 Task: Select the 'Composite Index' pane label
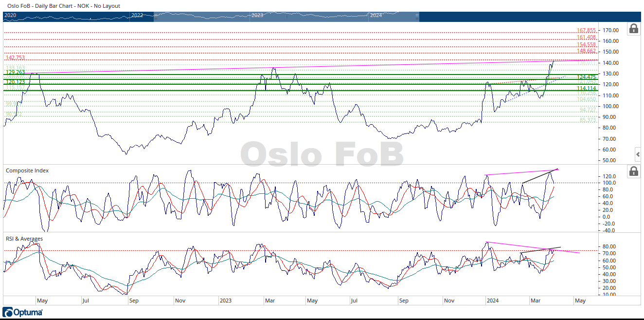pos(27,170)
